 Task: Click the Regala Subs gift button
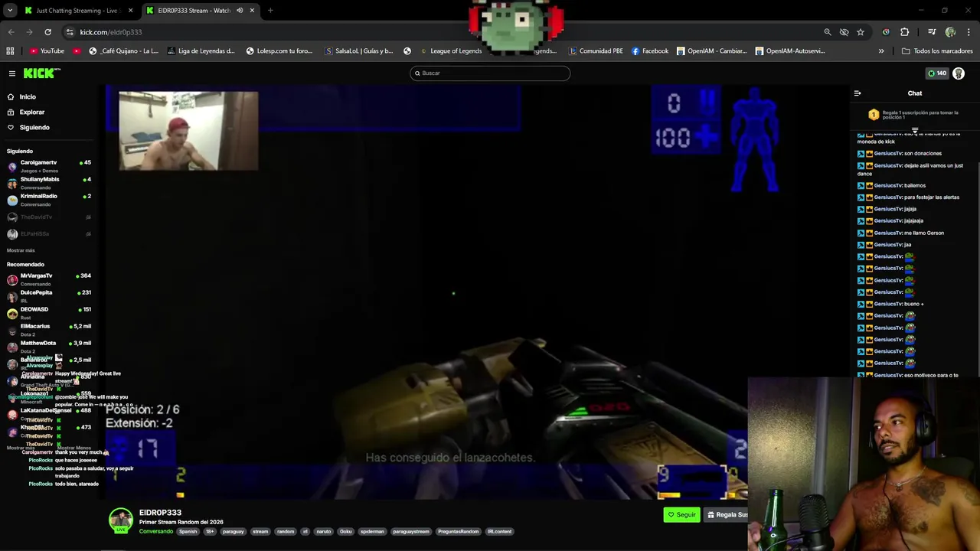pyautogui.click(x=727, y=515)
